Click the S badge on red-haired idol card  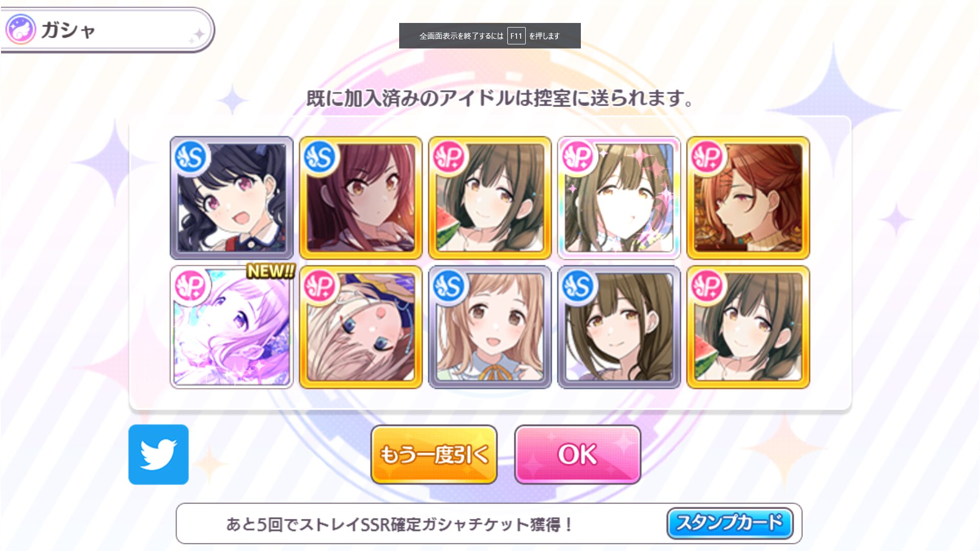pyautogui.click(x=320, y=157)
